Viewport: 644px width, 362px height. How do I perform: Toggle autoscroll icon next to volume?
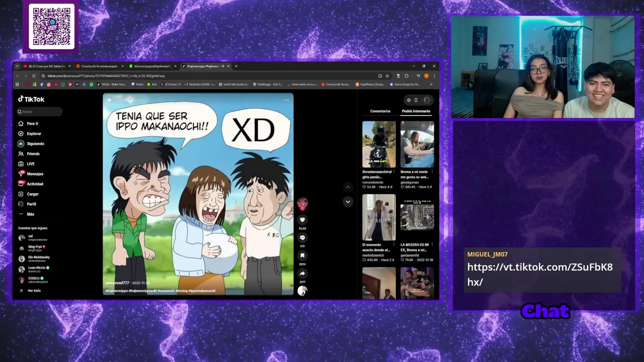click(x=130, y=100)
